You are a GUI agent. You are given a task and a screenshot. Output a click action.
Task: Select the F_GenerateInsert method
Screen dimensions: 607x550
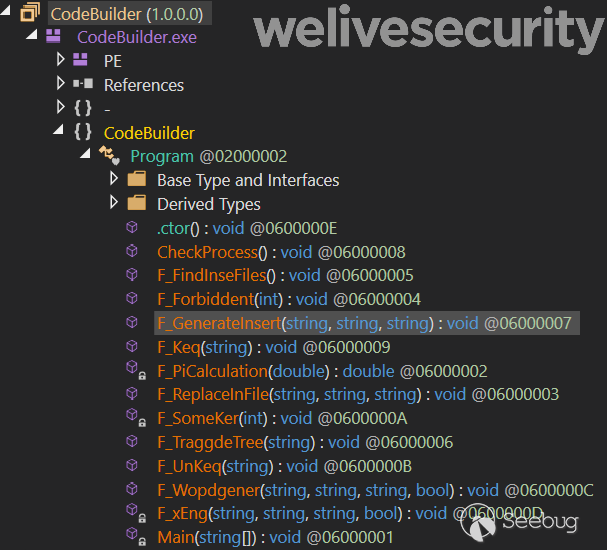click(x=218, y=323)
